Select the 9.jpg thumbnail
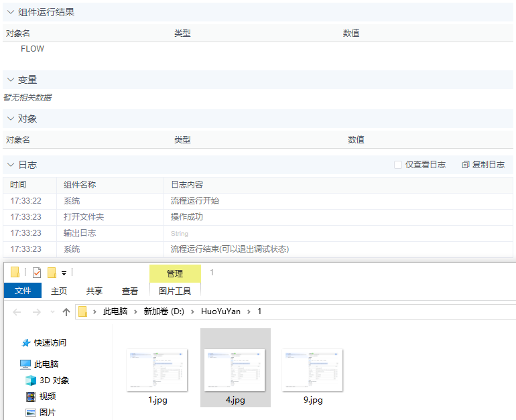Viewport: 516px width, 420px height. coord(312,370)
